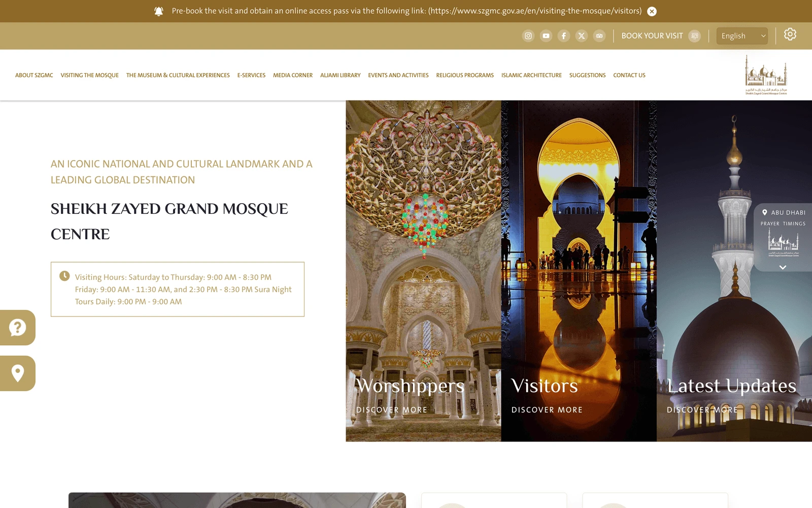Click the pre-book visitors URL in banner
812x508 pixels.
tap(535, 11)
